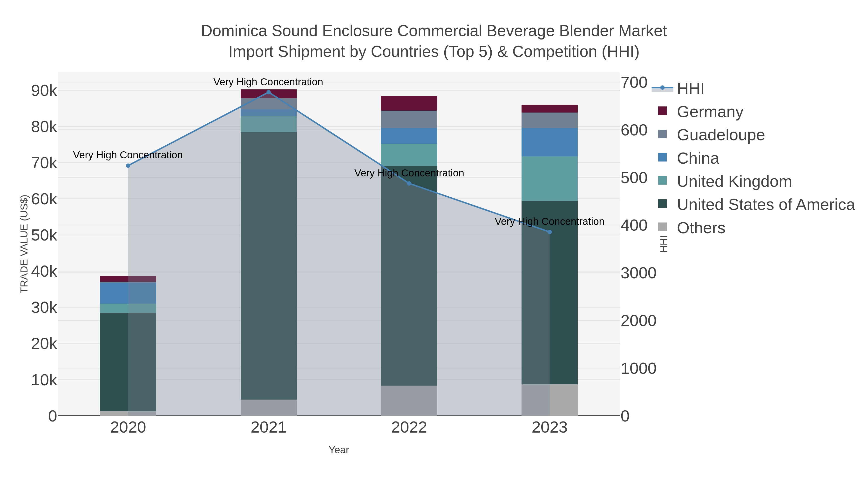Click the HHI line marker for 2023

[549, 232]
